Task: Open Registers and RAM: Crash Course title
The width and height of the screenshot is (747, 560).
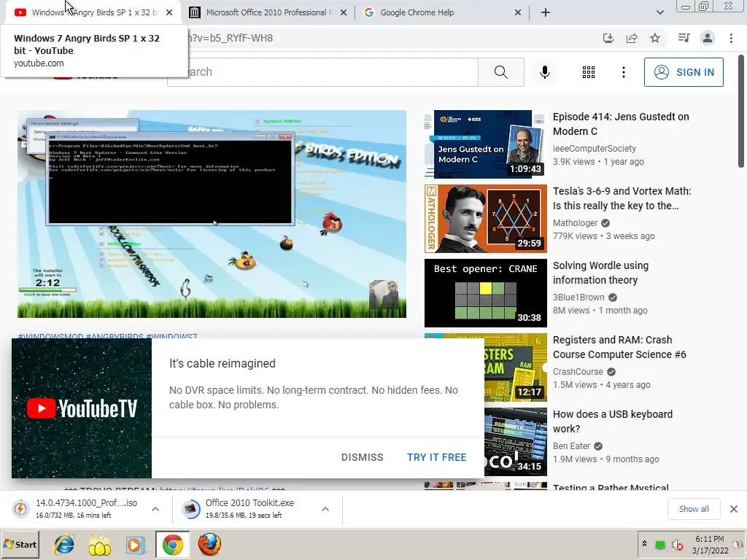Action: point(619,346)
